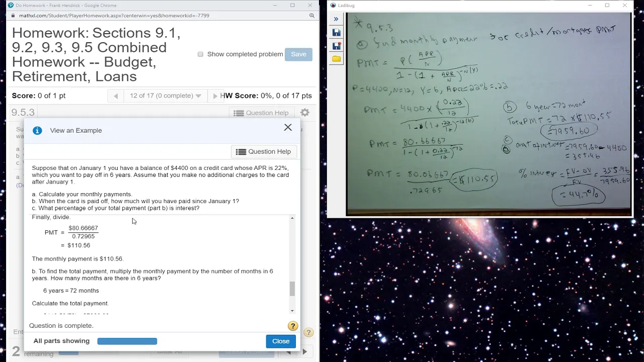
Task: Click the next arrow at bottom of homework page
Action: pyautogui.click(x=304, y=351)
